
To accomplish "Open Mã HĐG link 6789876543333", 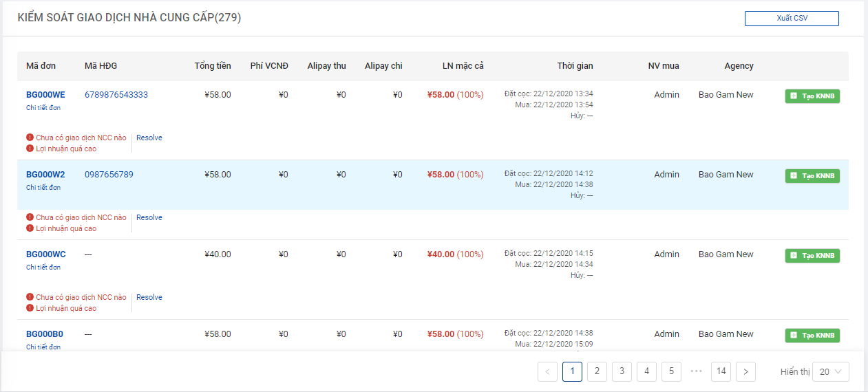I will click(x=116, y=95).
